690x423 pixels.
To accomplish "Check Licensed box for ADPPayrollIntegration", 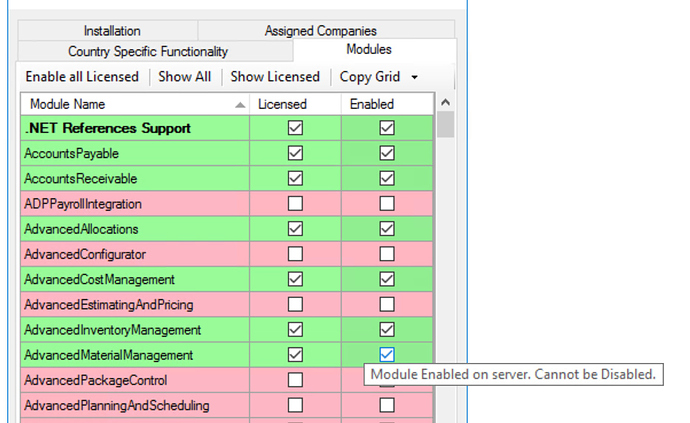I will click(x=295, y=203).
